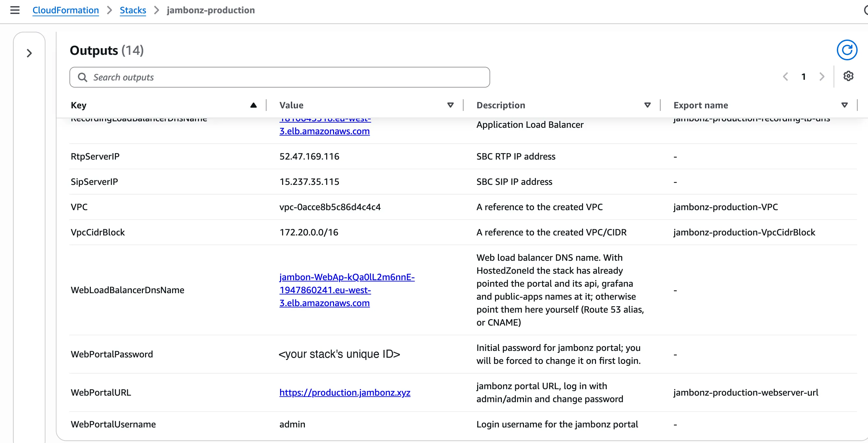This screenshot has width=868, height=443.
Task: Sort by Value column arrow
Action: 450,105
